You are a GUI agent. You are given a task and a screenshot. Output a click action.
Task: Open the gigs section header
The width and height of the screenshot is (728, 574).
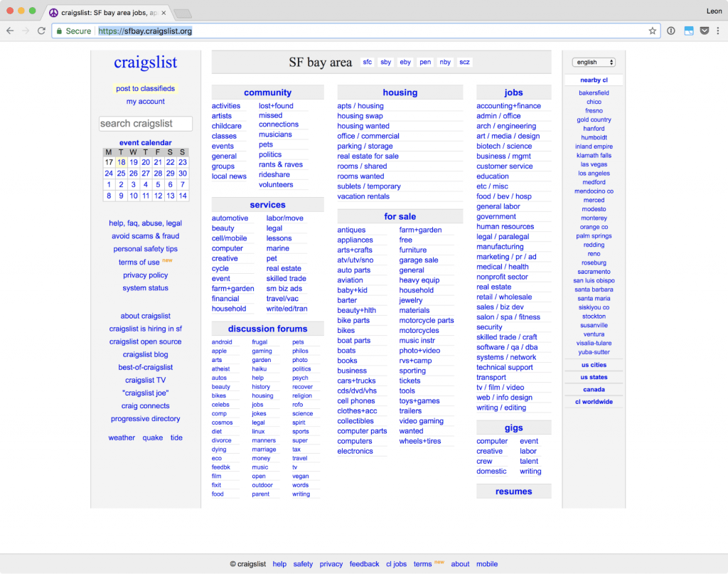513,427
